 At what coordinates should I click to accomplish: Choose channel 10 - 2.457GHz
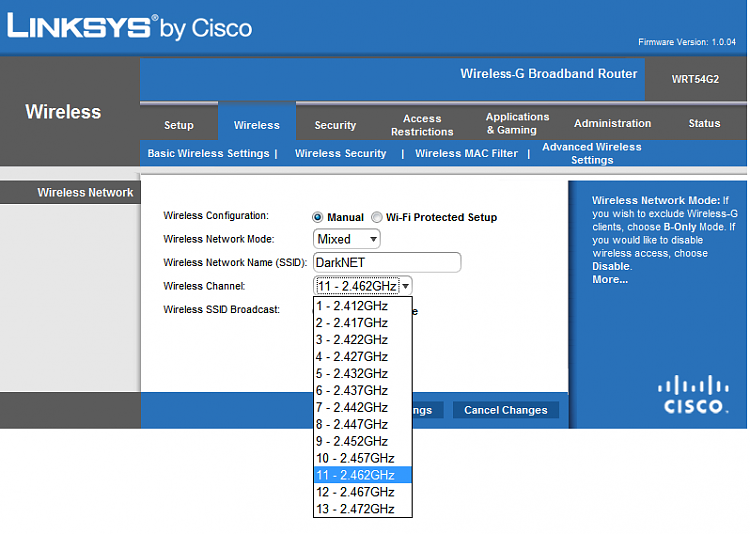pos(363,458)
